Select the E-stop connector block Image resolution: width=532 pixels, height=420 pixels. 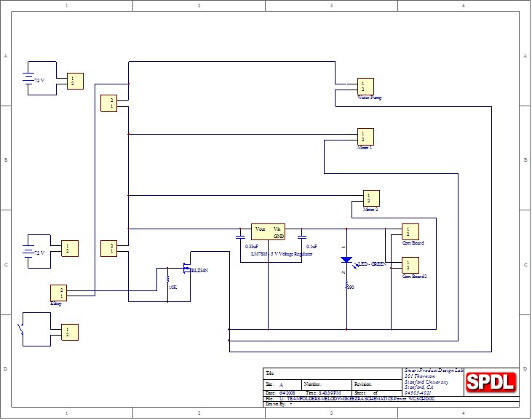[59, 292]
